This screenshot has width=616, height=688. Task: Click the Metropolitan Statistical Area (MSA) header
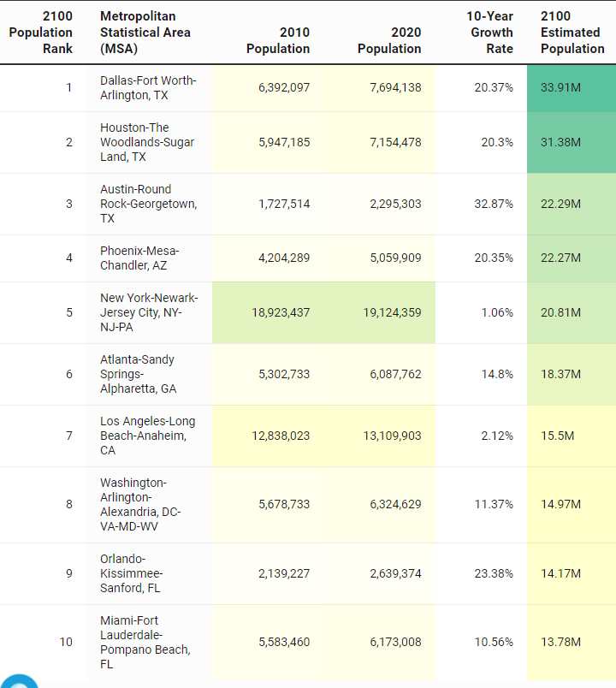click(145, 33)
